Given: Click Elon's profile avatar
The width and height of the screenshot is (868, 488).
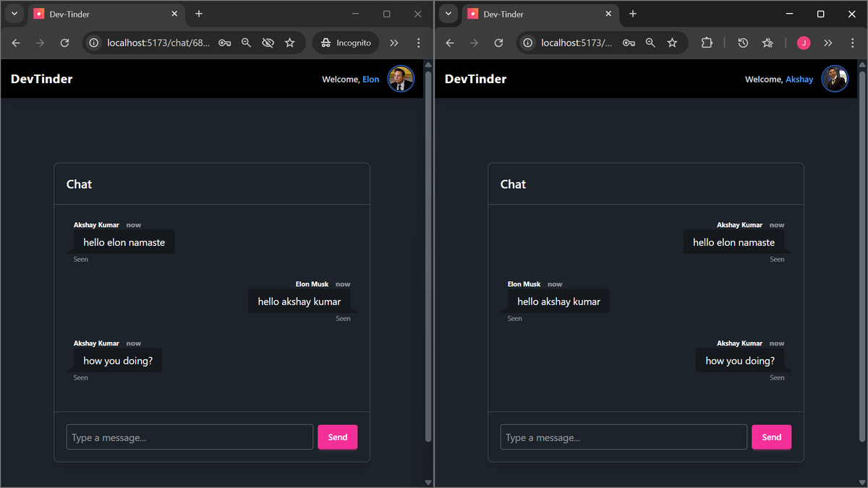Looking at the screenshot, I should click(401, 79).
